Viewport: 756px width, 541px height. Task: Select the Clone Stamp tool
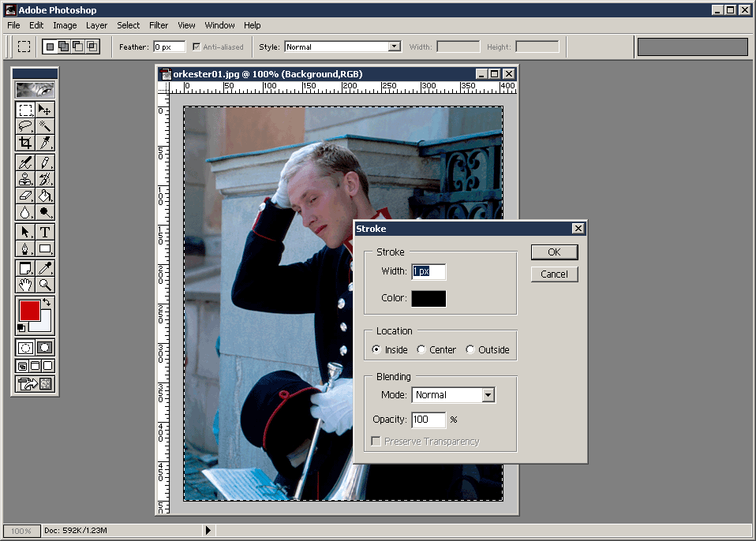click(x=25, y=179)
